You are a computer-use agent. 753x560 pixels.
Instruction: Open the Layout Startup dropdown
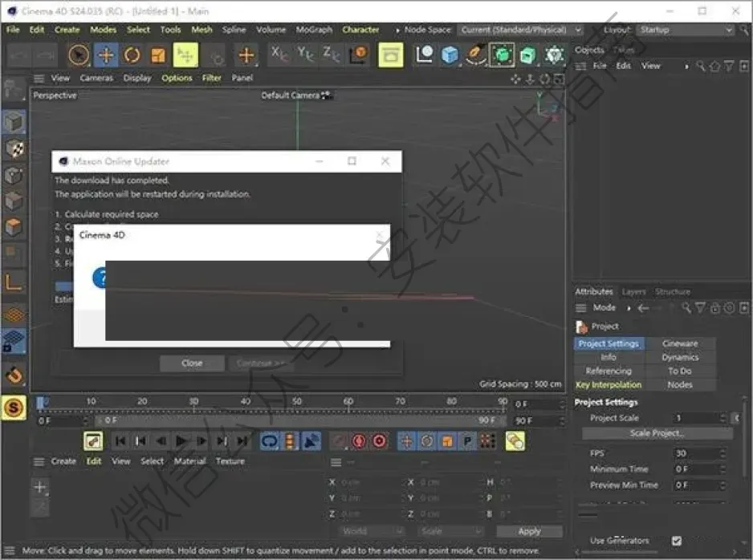pos(686,30)
